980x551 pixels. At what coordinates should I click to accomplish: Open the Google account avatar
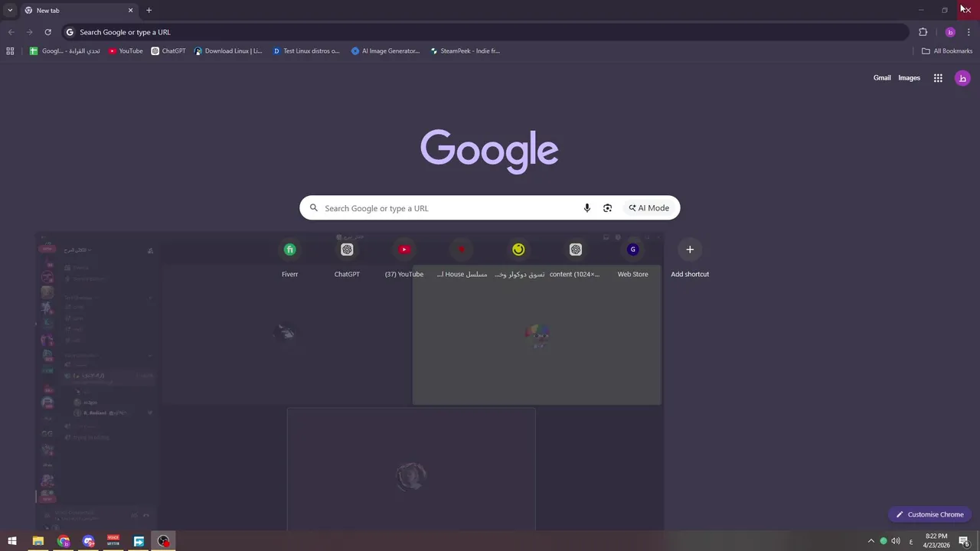click(x=962, y=78)
